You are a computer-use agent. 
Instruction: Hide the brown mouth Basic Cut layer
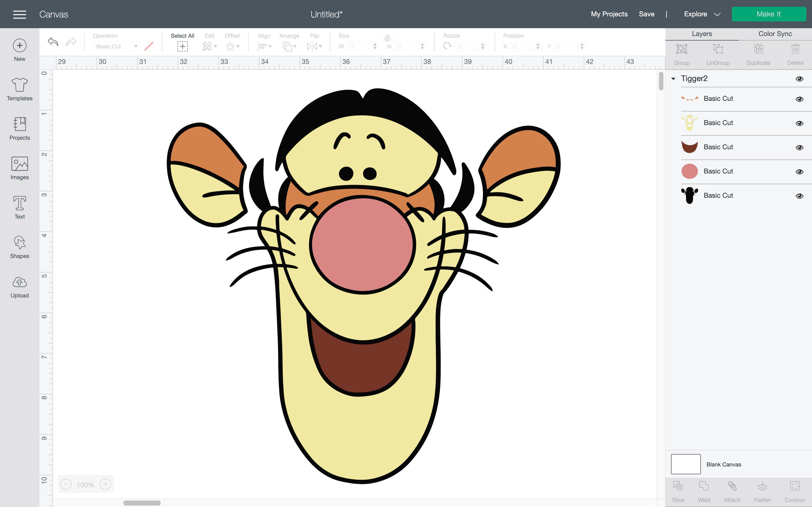coord(800,147)
